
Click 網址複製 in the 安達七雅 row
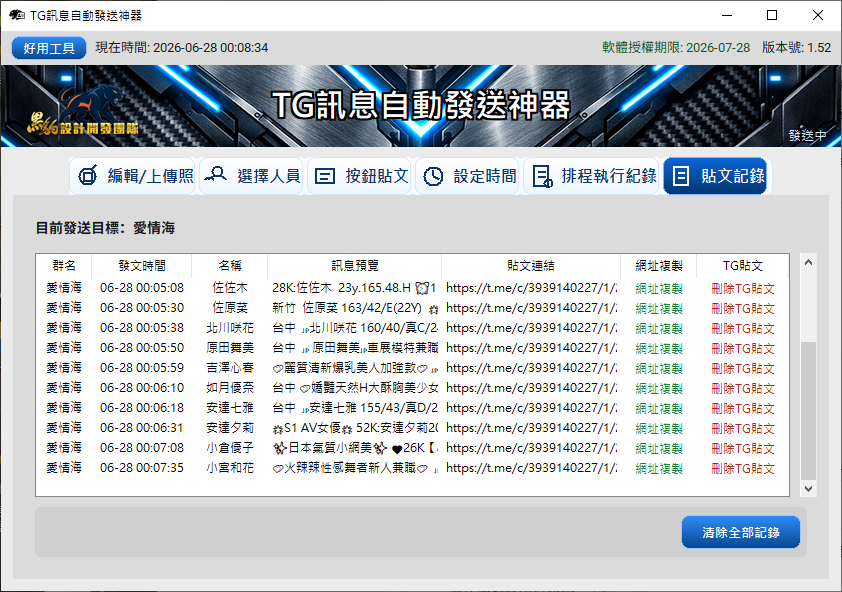point(659,408)
